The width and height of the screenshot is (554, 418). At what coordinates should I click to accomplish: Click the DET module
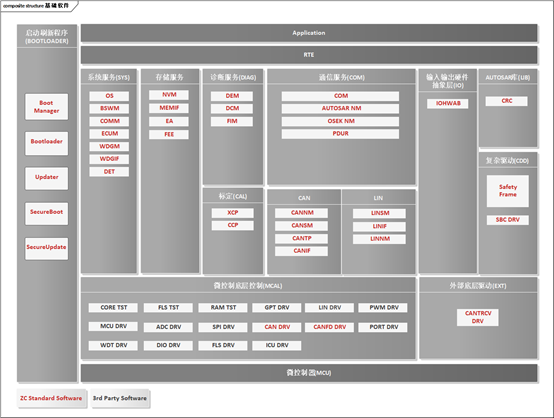pyautogui.click(x=109, y=171)
